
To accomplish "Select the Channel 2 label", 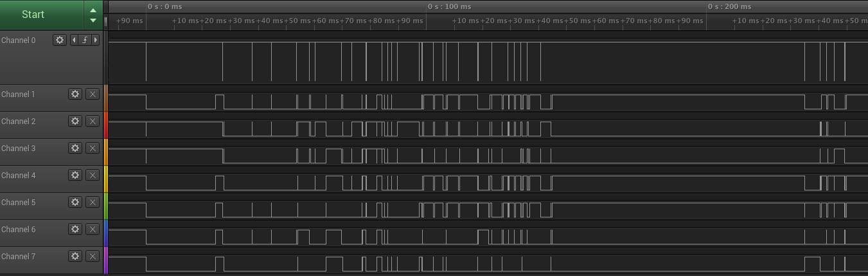I will (x=19, y=122).
